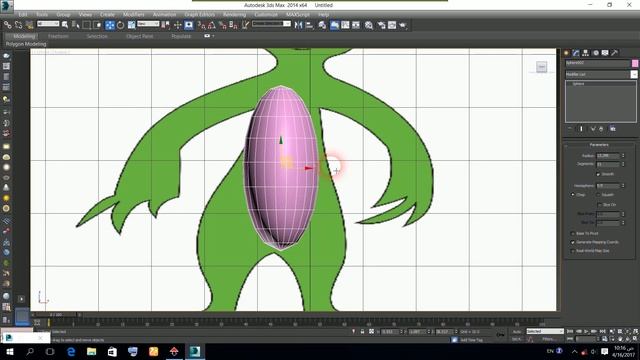Switch to Select and Scale tool

pos(131,25)
